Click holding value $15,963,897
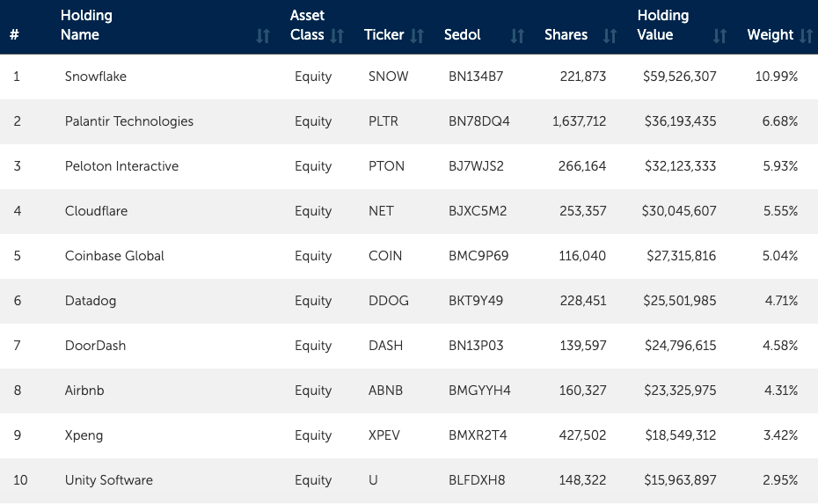The height and width of the screenshot is (504, 818). pos(680,480)
